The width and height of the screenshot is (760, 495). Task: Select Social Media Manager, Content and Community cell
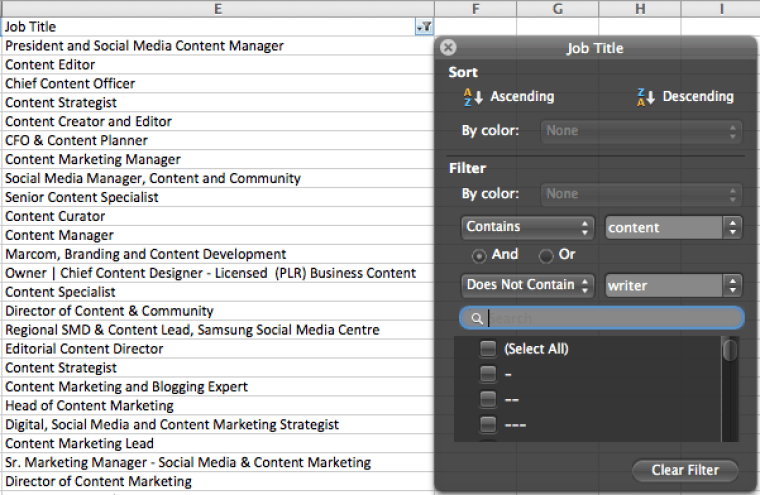coord(218,178)
